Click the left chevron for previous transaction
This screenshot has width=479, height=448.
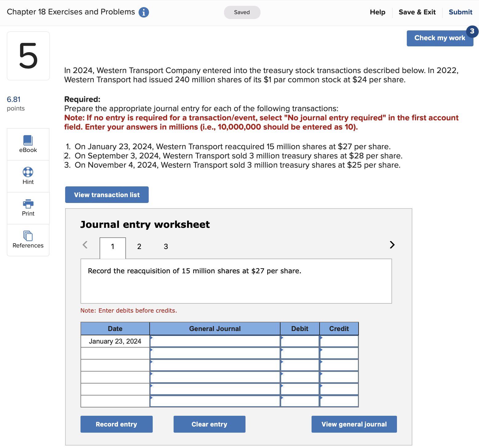[85, 245]
